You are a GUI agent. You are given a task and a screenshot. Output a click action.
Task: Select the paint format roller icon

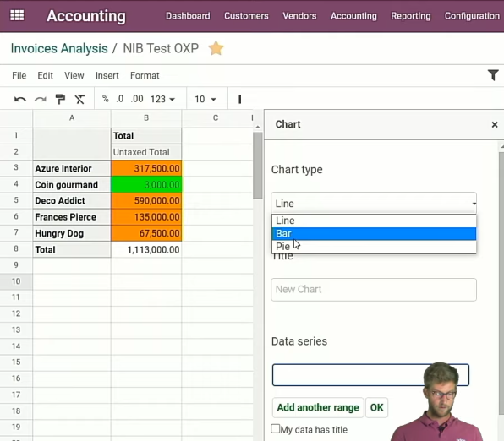[x=60, y=99]
